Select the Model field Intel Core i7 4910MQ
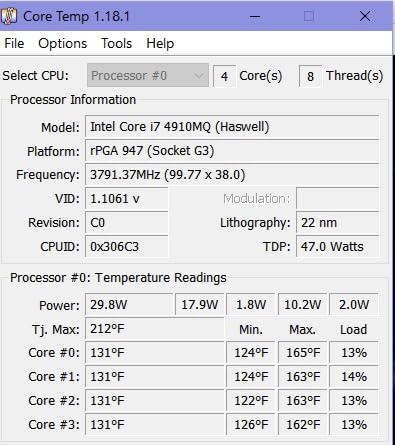Viewport: 395px width, 445px height. 232,127
